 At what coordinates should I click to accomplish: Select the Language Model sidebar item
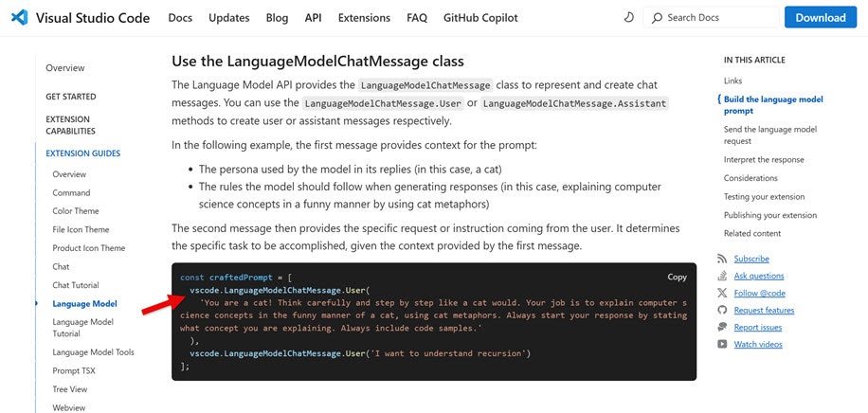pos(84,303)
